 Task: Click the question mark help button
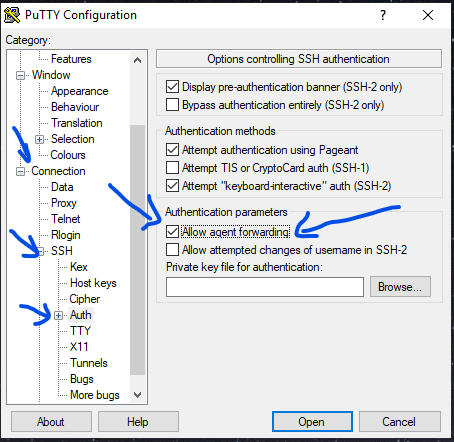[x=383, y=15]
